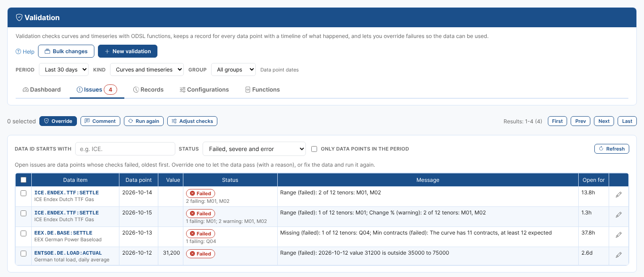Click the Next page button
Screen dimensions: 644x277
click(604, 121)
